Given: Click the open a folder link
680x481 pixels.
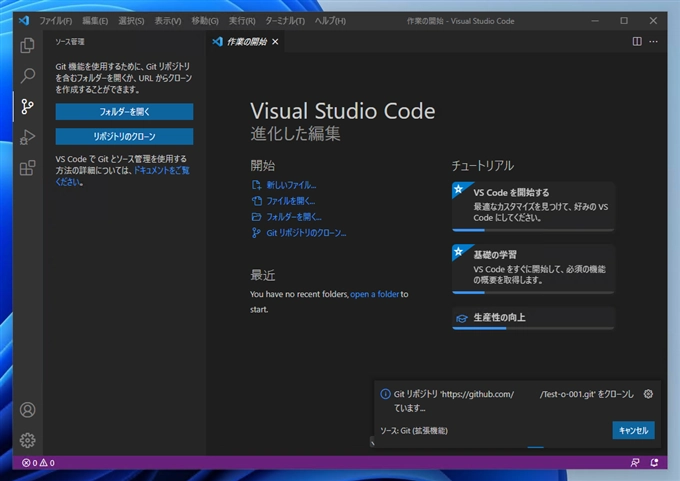Looking at the screenshot, I should coord(374,294).
